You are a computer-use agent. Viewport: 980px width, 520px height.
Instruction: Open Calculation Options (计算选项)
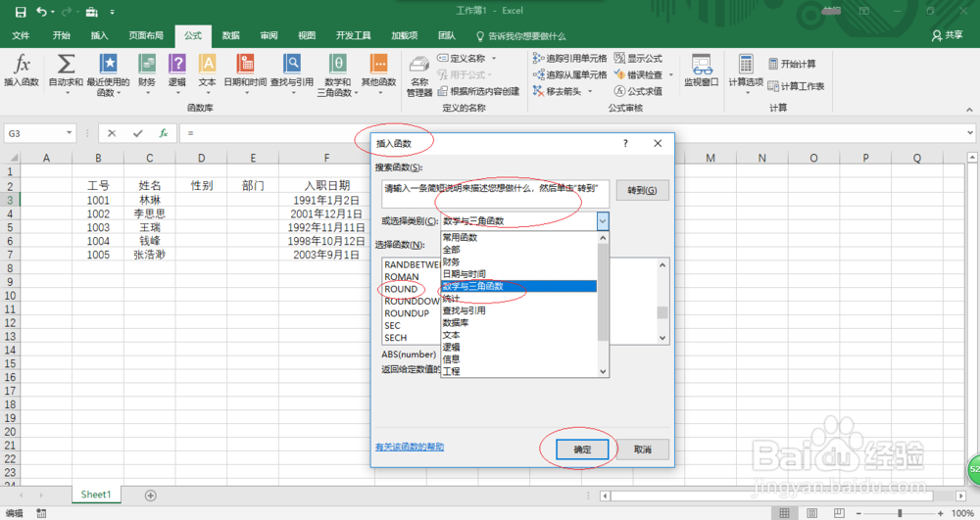pyautogui.click(x=746, y=73)
